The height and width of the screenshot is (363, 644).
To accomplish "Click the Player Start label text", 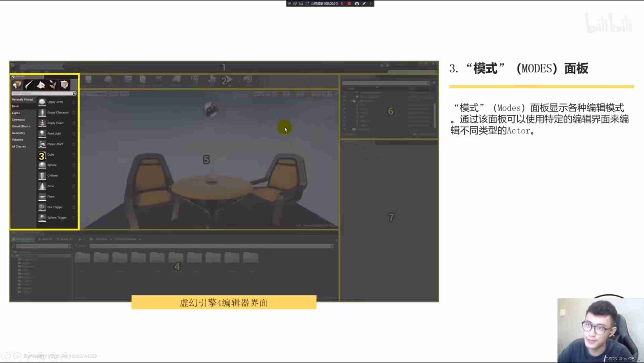I will (x=55, y=144).
